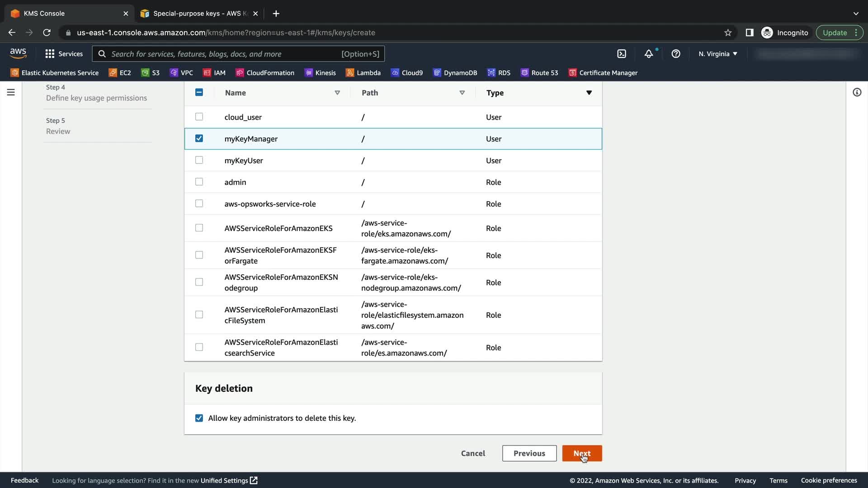The image size is (868, 488).
Task: Open the info panel icon
Action: [857, 92]
